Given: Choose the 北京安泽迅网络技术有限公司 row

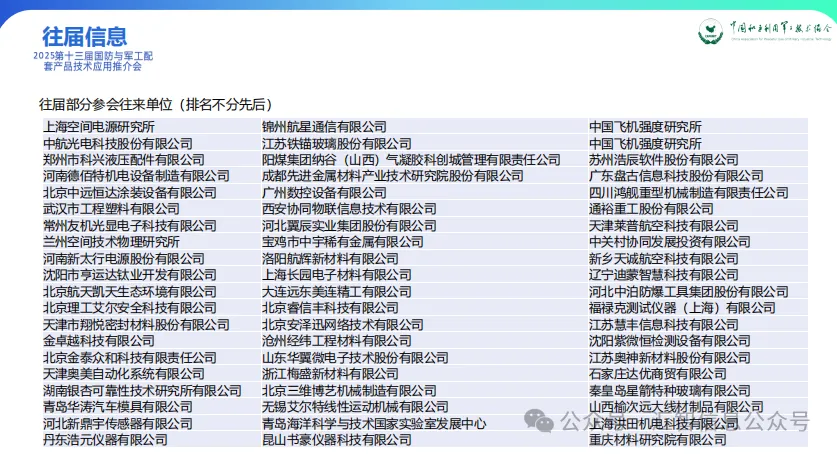Looking at the screenshot, I should [343, 325].
